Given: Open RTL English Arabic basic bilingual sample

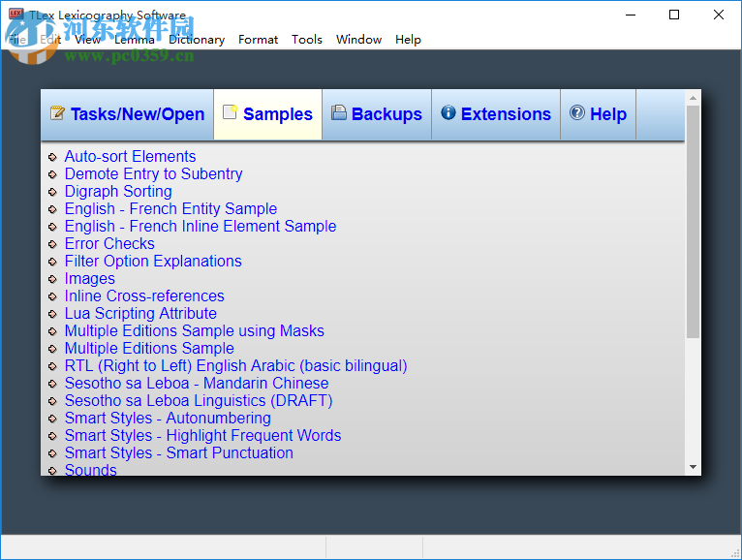Looking at the screenshot, I should pos(236,366).
